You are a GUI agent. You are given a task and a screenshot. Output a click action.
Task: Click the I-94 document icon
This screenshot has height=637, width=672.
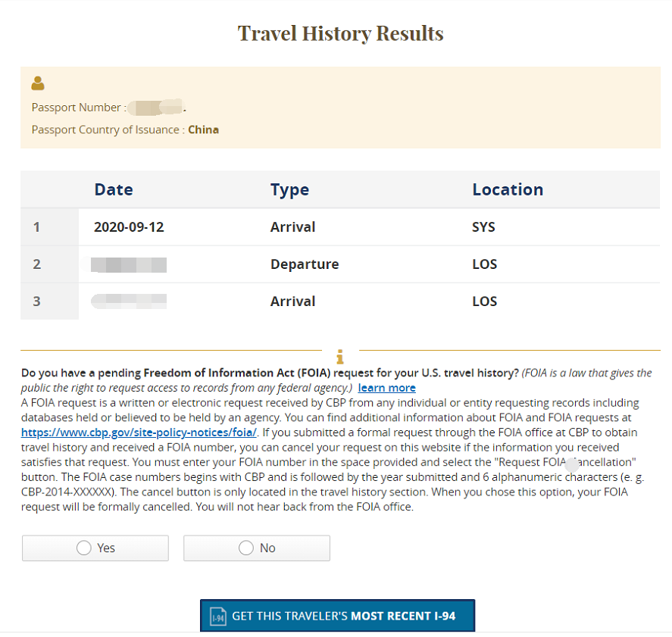pyautogui.click(x=218, y=617)
